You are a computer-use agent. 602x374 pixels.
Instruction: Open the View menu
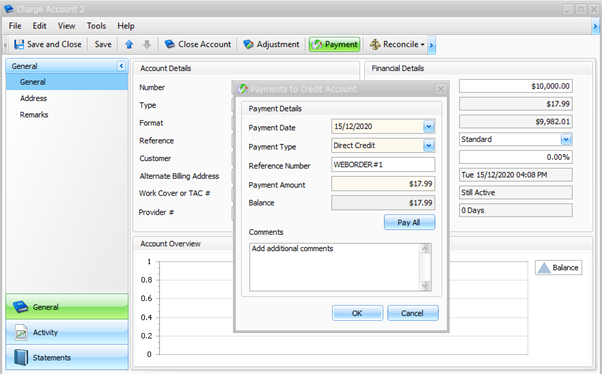66,26
